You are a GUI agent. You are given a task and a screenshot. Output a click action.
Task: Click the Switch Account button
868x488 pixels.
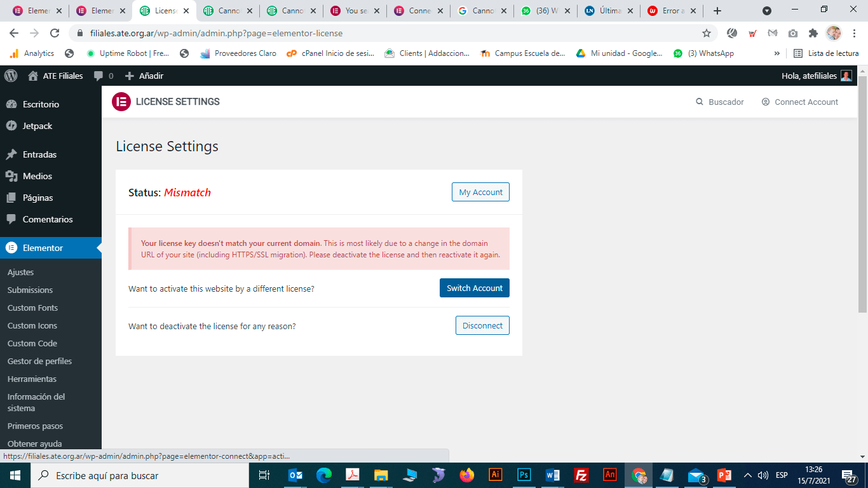click(475, 288)
